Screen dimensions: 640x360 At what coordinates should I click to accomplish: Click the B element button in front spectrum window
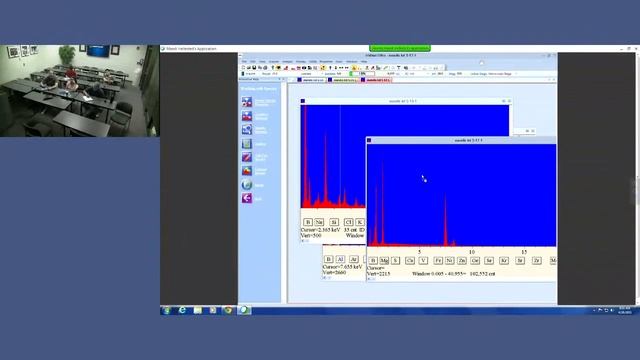(x=373, y=260)
